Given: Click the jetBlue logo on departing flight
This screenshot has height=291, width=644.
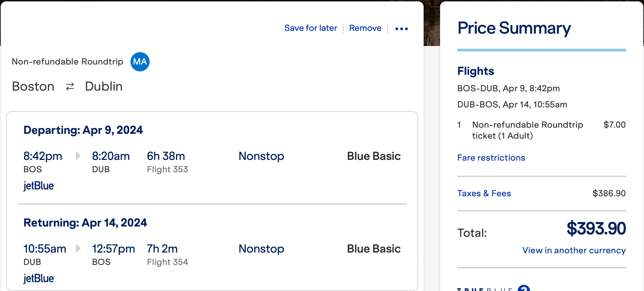Looking at the screenshot, I should pyautogui.click(x=39, y=186).
